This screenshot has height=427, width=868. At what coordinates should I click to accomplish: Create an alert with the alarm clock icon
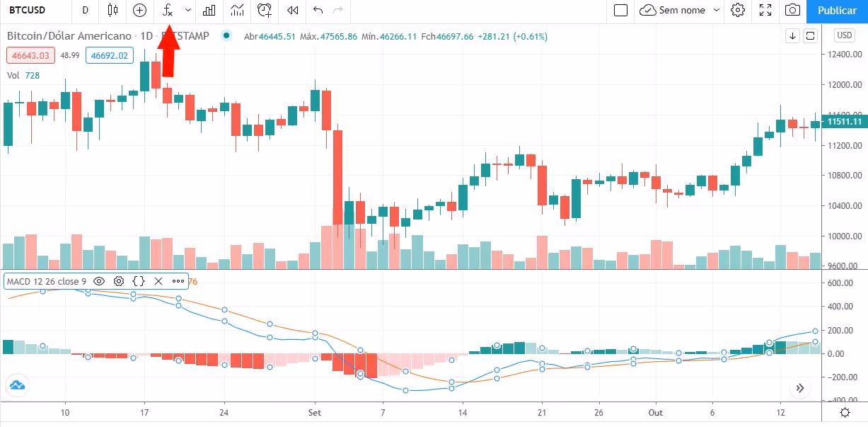(264, 11)
